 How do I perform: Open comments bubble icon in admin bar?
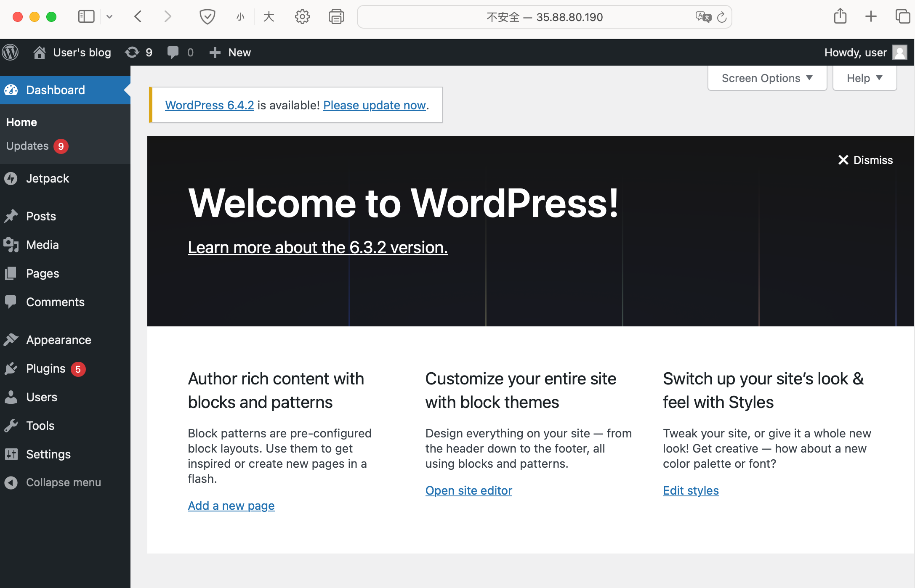click(173, 53)
